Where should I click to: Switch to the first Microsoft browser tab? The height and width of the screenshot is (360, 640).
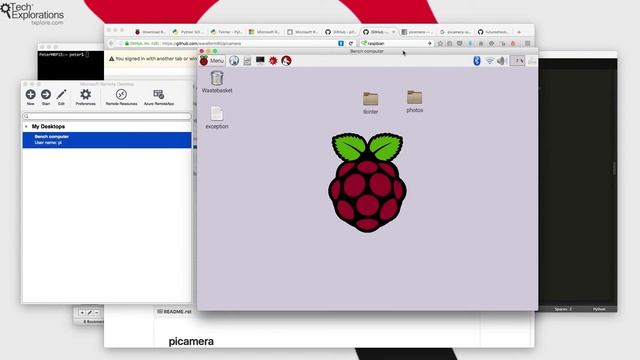264,32
